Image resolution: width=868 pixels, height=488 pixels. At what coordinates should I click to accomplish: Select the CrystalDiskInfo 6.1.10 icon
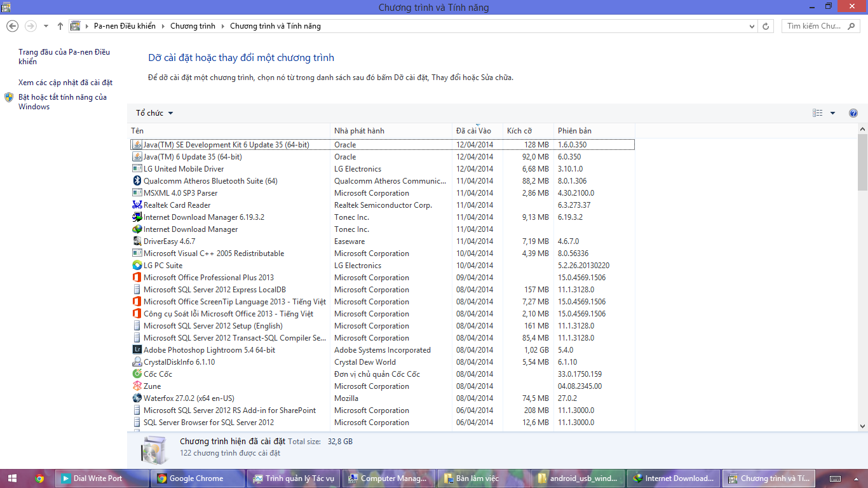(x=137, y=362)
